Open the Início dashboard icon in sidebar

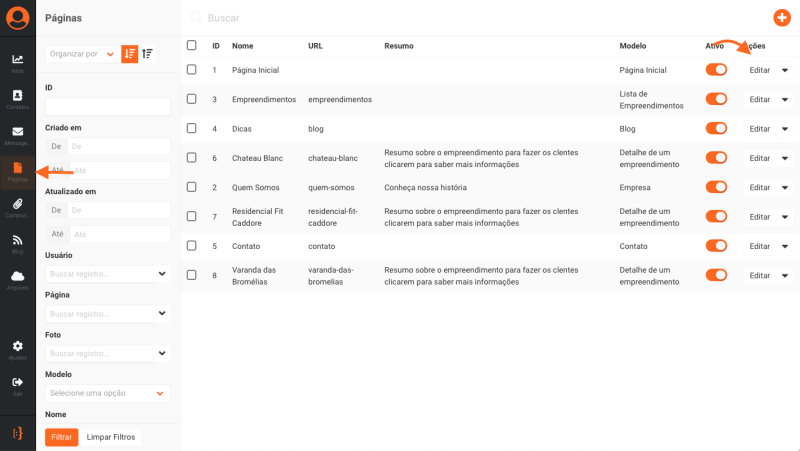[18, 61]
